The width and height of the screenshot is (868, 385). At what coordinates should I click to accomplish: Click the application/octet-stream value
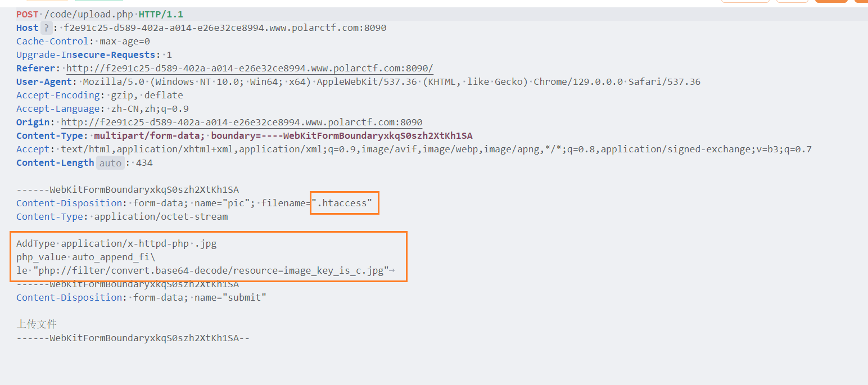pyautogui.click(x=161, y=216)
